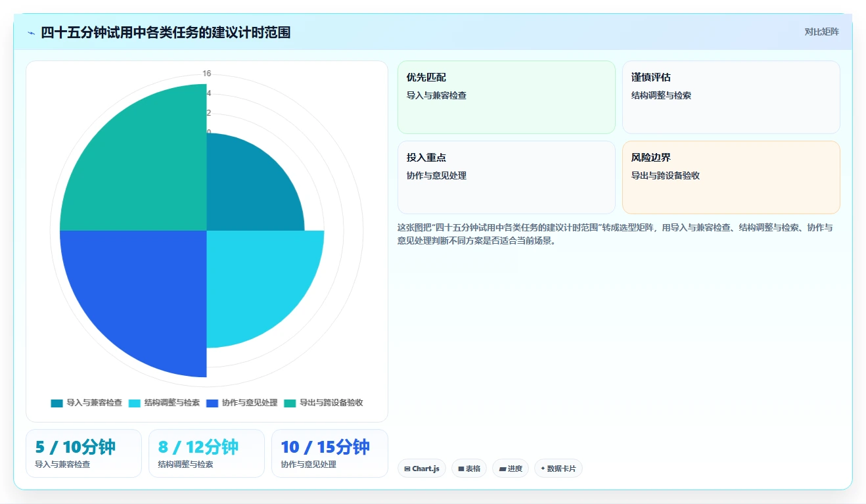Screen dimensions: 866x504
Task: Toggle the 导出与跨设备验收 legend entry
Action: pos(323,403)
